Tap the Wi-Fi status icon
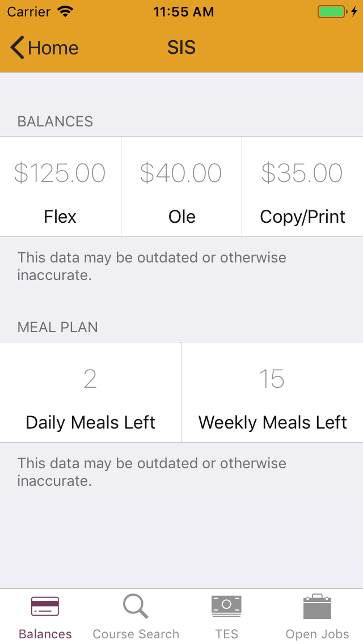 [66, 12]
